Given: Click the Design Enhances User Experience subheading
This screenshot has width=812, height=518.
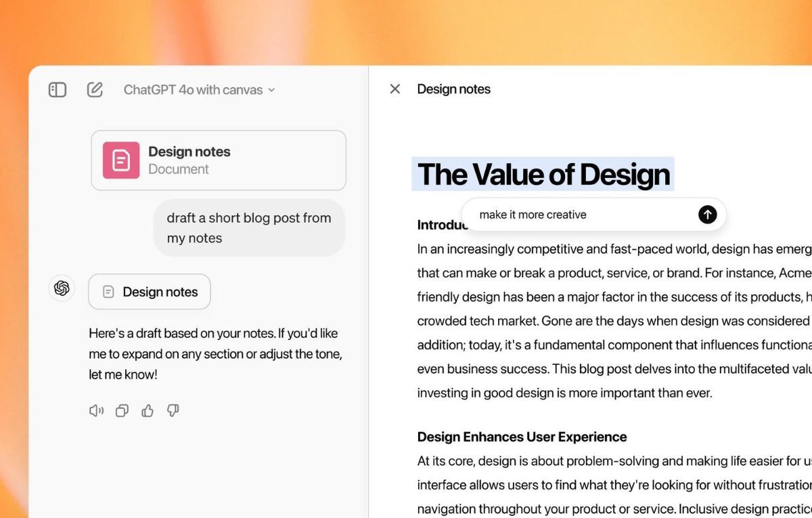Looking at the screenshot, I should coord(522,437).
